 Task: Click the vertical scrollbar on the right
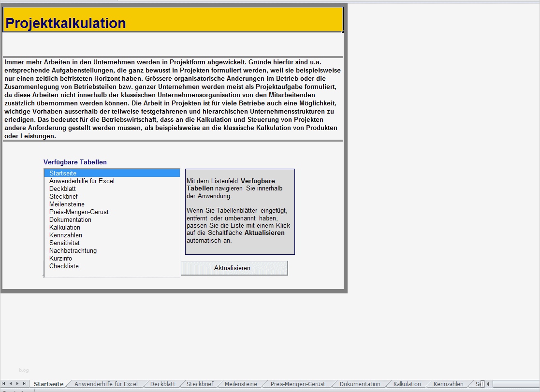pyautogui.click(x=537, y=193)
